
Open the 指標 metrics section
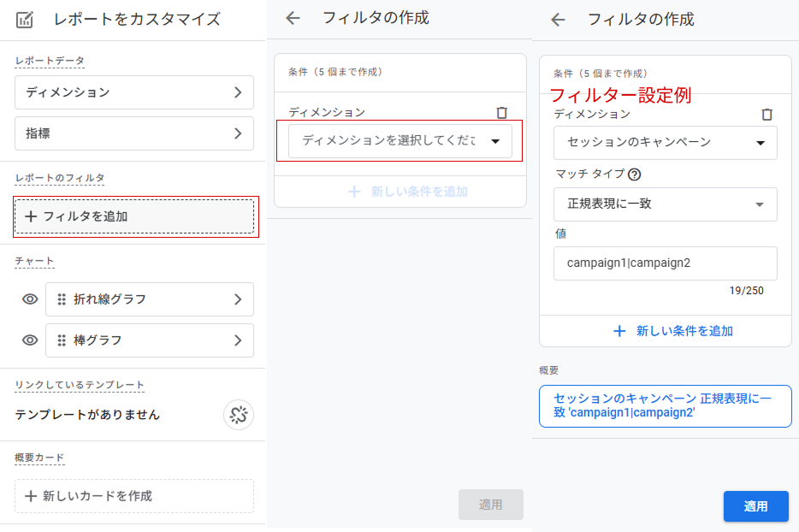tap(134, 133)
